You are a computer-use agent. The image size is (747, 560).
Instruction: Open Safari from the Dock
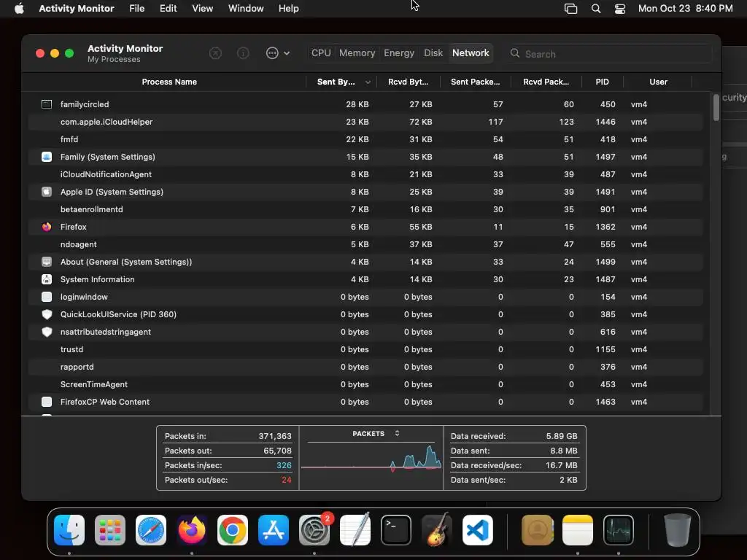(151, 530)
